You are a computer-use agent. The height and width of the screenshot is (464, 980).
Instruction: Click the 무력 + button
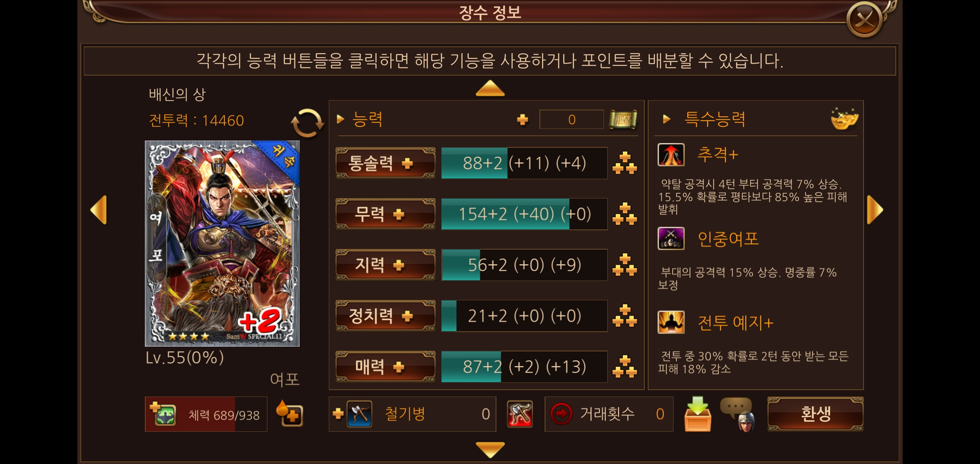click(x=385, y=214)
